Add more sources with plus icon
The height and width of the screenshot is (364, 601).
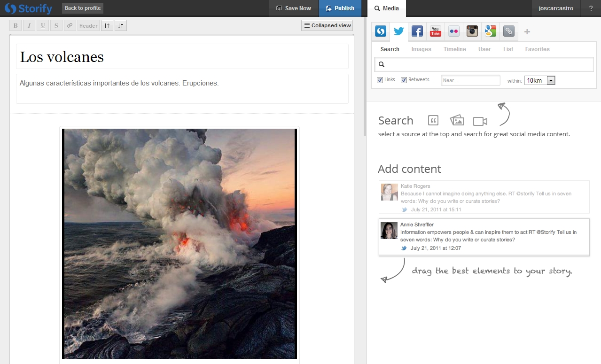click(x=527, y=31)
